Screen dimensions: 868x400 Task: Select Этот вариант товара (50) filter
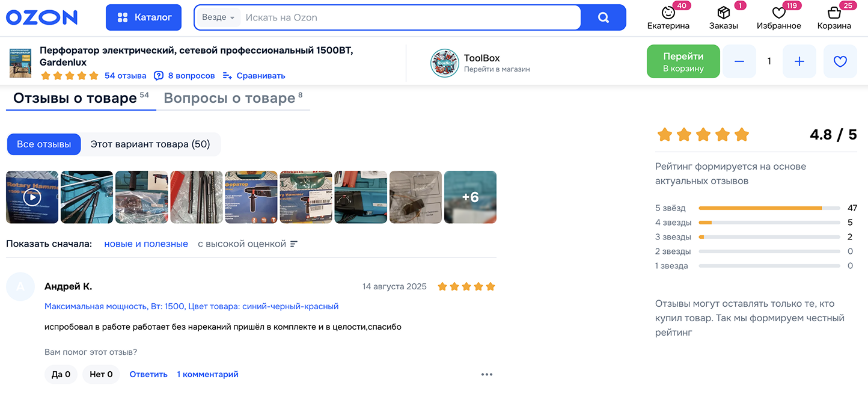click(150, 144)
